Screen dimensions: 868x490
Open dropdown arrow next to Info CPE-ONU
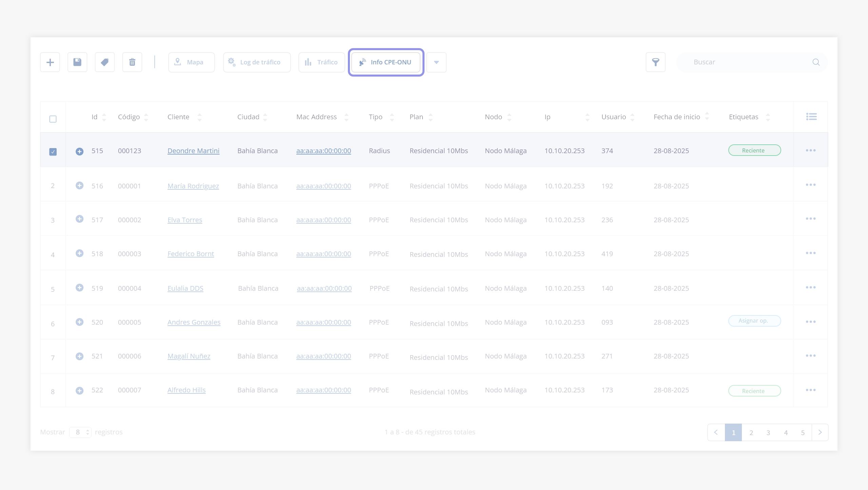(x=436, y=62)
